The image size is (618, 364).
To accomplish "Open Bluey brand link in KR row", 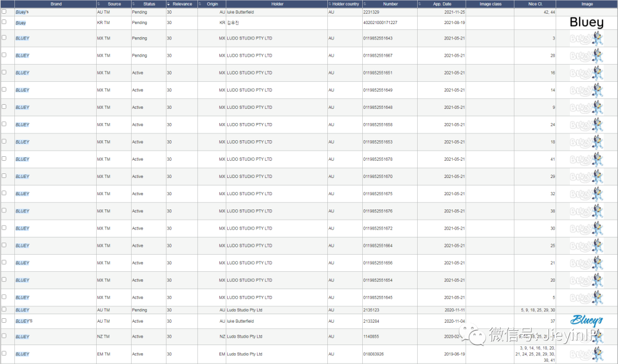I will click(21, 23).
